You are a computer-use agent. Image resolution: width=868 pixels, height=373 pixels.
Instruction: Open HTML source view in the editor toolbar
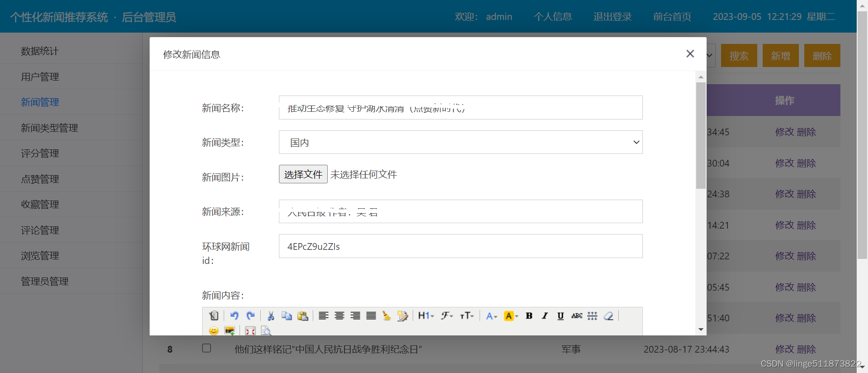(214, 316)
